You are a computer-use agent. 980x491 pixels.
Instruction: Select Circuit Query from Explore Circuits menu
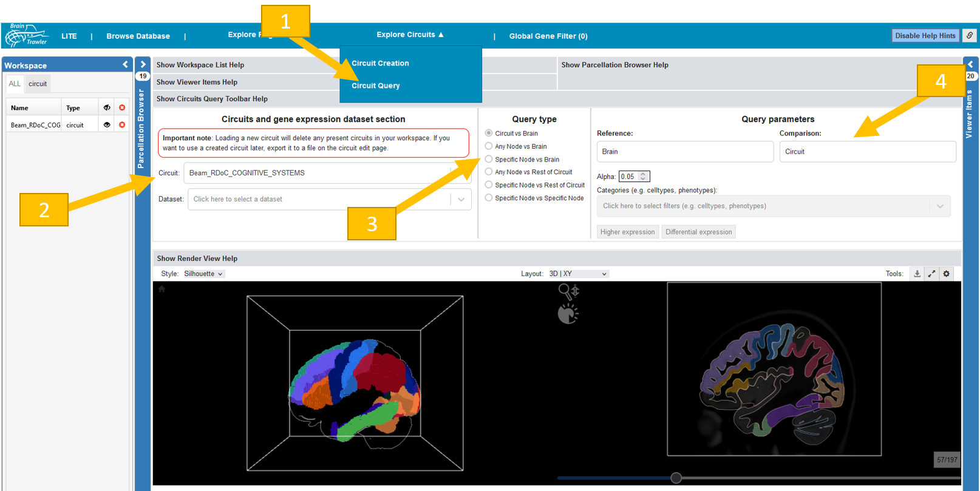(375, 86)
